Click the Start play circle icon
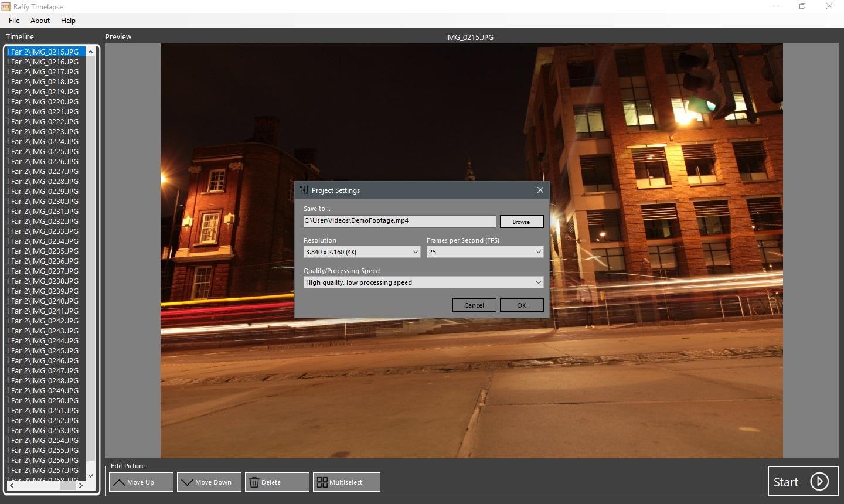 [819, 482]
